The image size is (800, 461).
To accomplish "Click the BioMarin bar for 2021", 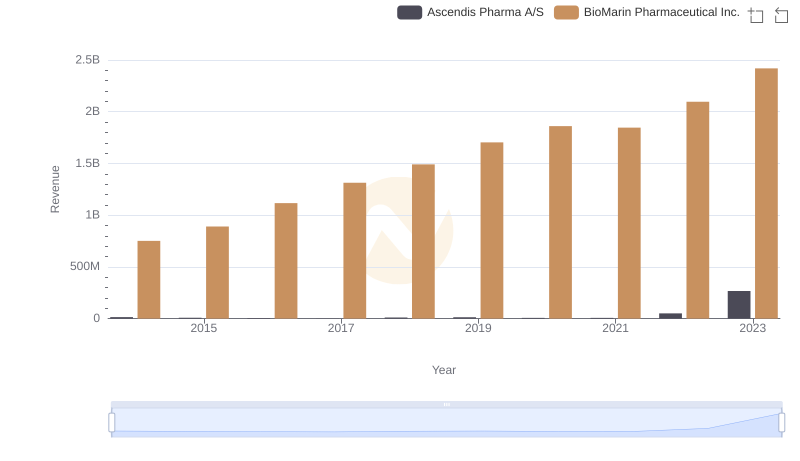I will pos(629,223).
